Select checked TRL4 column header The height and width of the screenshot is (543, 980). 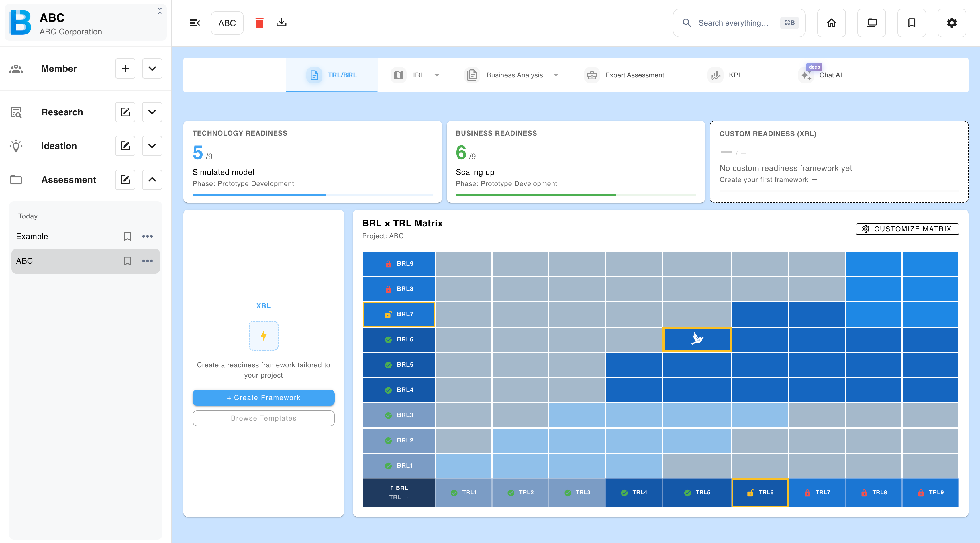tap(634, 492)
